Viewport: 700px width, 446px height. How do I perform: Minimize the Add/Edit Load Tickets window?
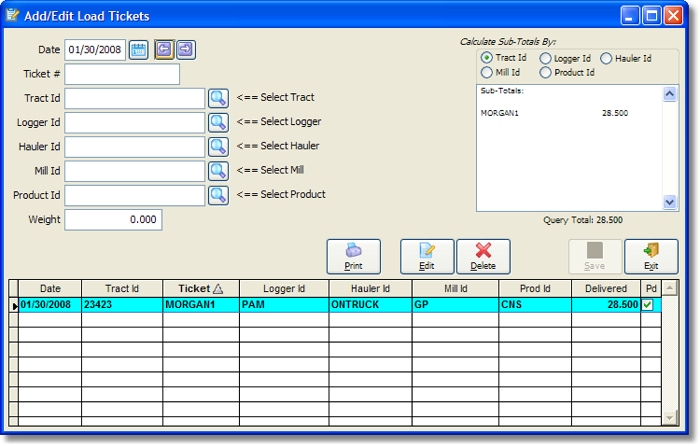pos(630,16)
